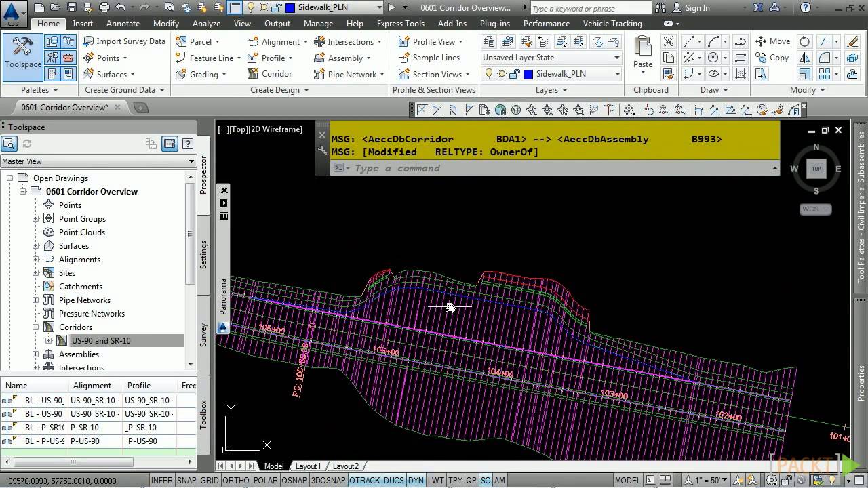868x488 pixels.
Task: Select the Alignments tree item
Action: [x=79, y=259]
